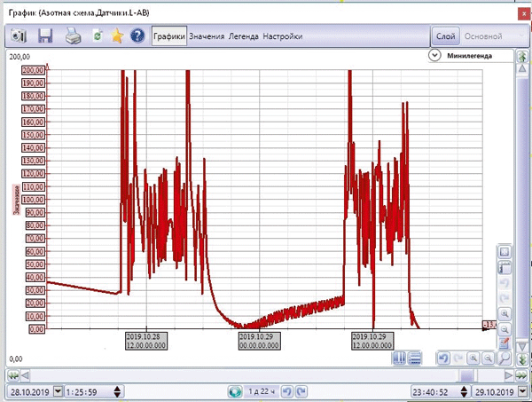Click horizontal zoom out magnifier below chart
Image resolution: width=532 pixels, height=402 pixels.
[488, 359]
